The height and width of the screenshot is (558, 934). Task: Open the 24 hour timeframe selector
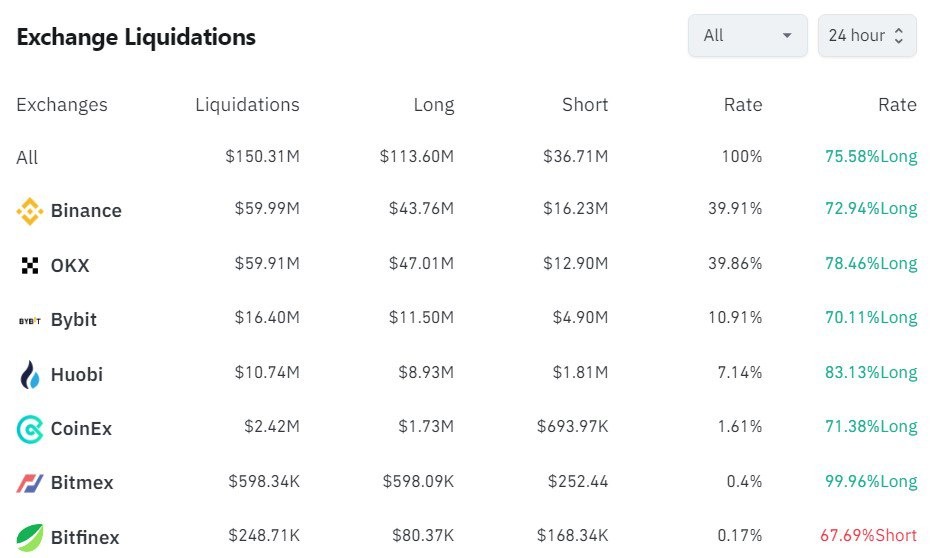(x=866, y=36)
